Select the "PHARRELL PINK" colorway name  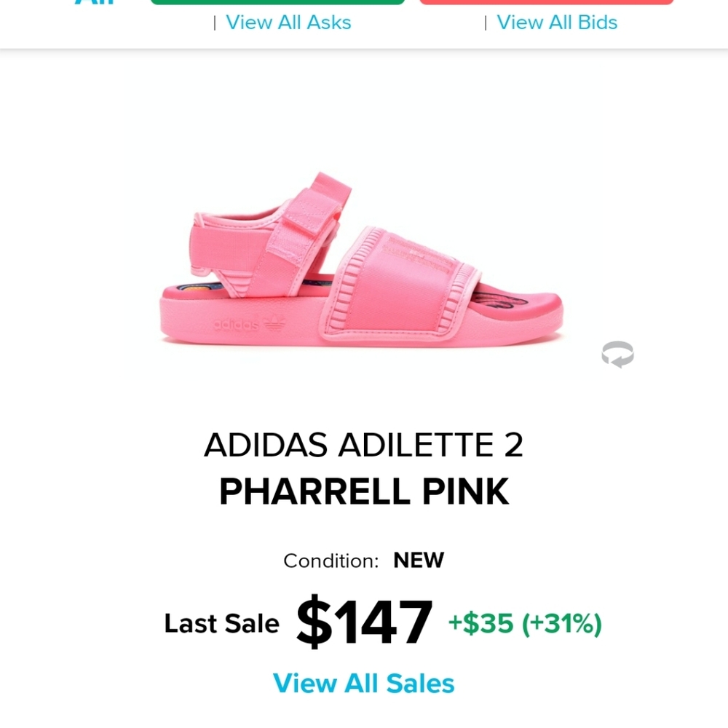pos(364,491)
